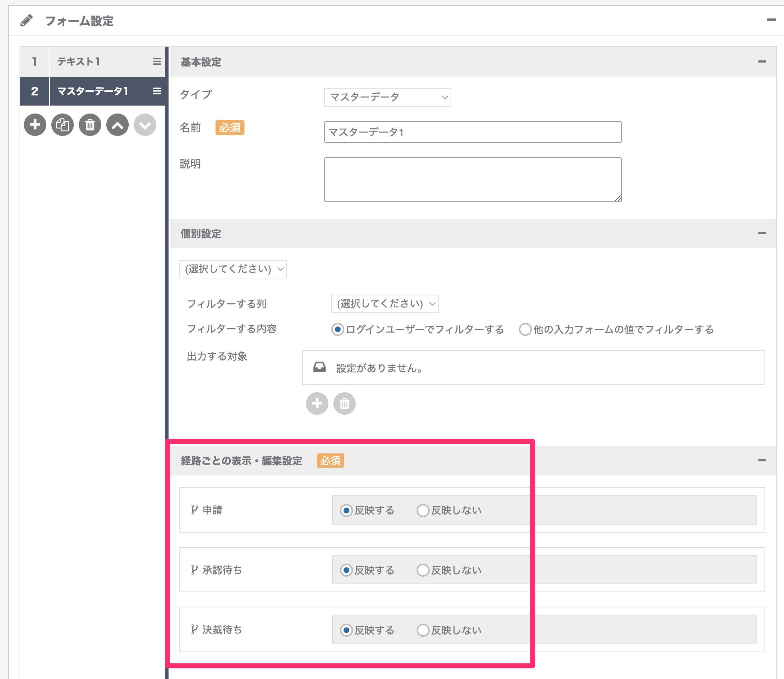The width and height of the screenshot is (784, 679).
Task: Move selected item up with the arrow icon
Action: 118,125
